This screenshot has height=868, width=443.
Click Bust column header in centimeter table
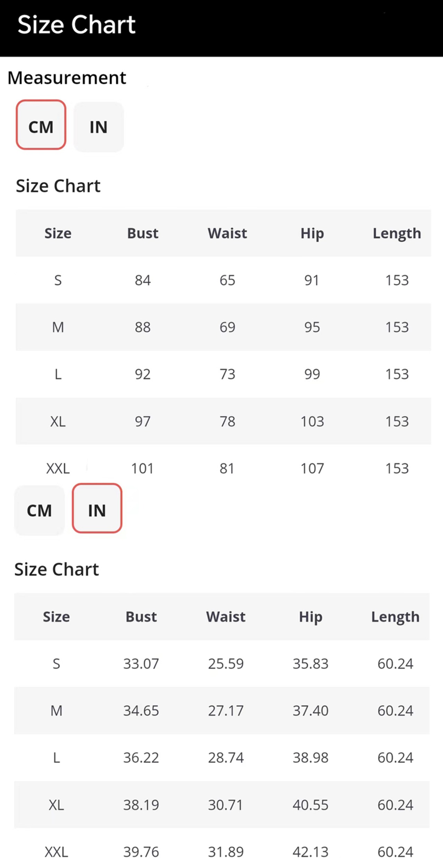click(143, 233)
